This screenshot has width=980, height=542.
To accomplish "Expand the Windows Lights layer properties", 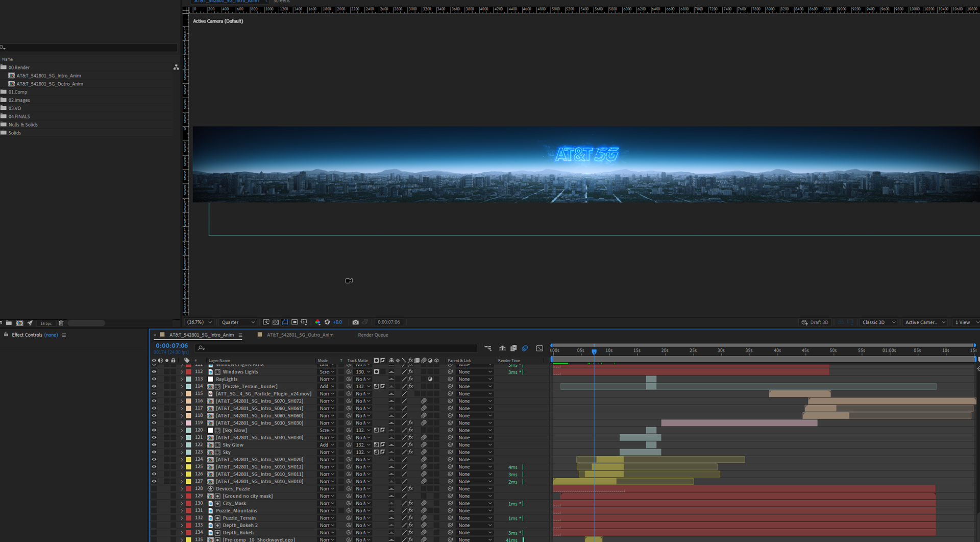I will 182,372.
